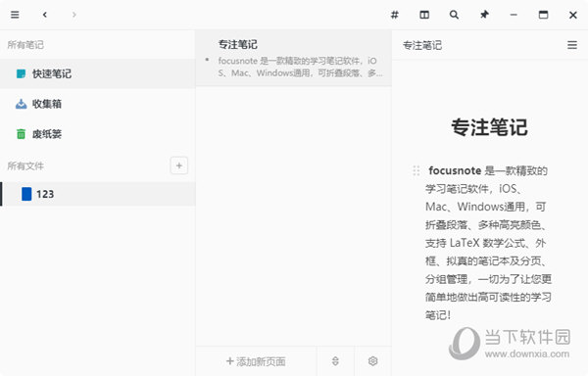588x376 pixels.
Task: Open the hamburger menu in the title bar
Action: pyautogui.click(x=15, y=15)
